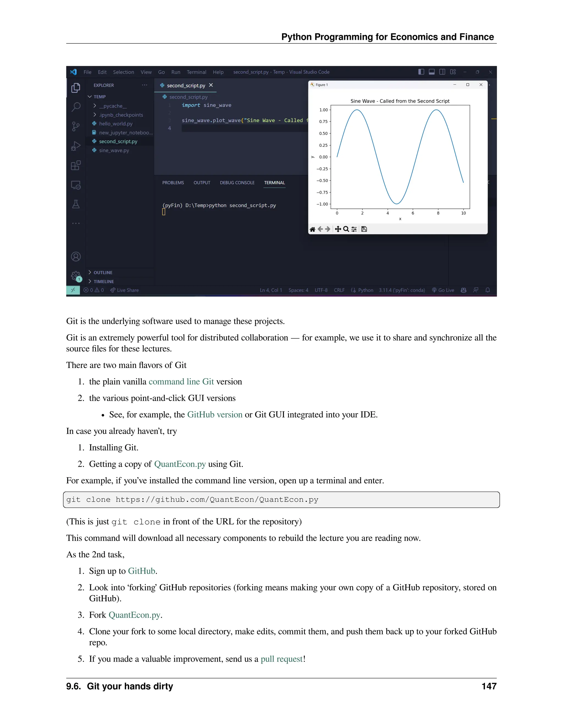Screen dimensions: 563x728
Task: Open the Testing flask view
Action: pos(76,204)
